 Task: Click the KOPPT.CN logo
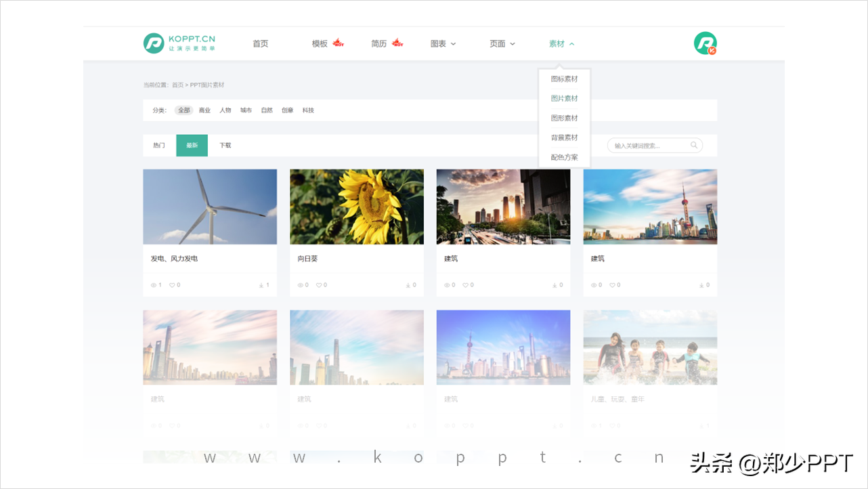[179, 43]
